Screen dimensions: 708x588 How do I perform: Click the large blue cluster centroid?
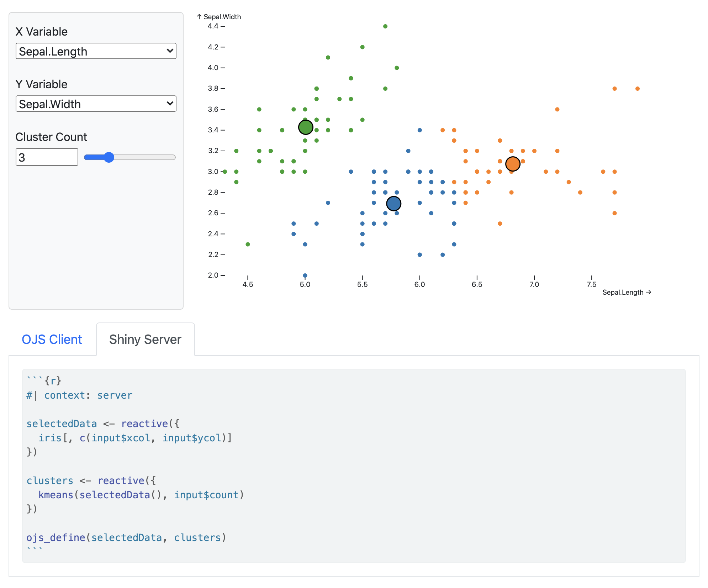(393, 204)
